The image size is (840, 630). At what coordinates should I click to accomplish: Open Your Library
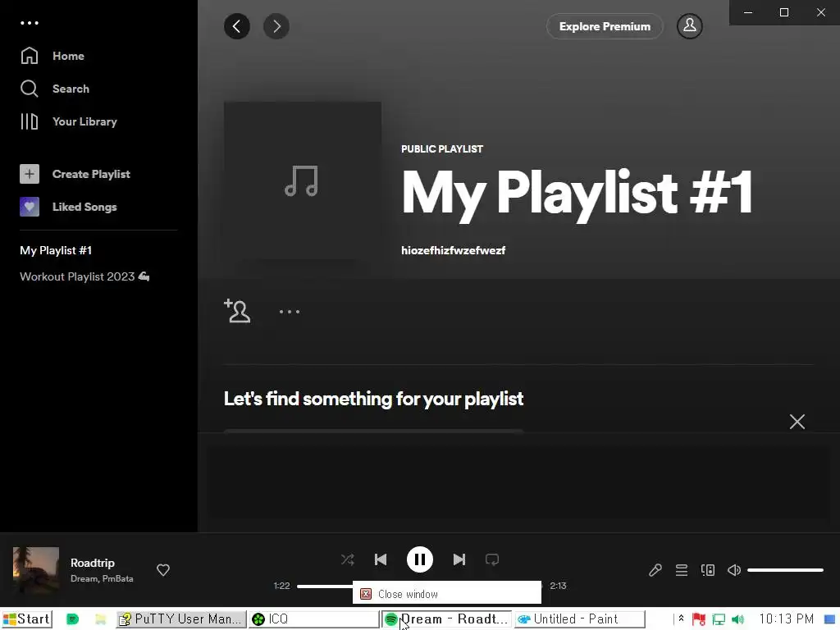coord(69,121)
